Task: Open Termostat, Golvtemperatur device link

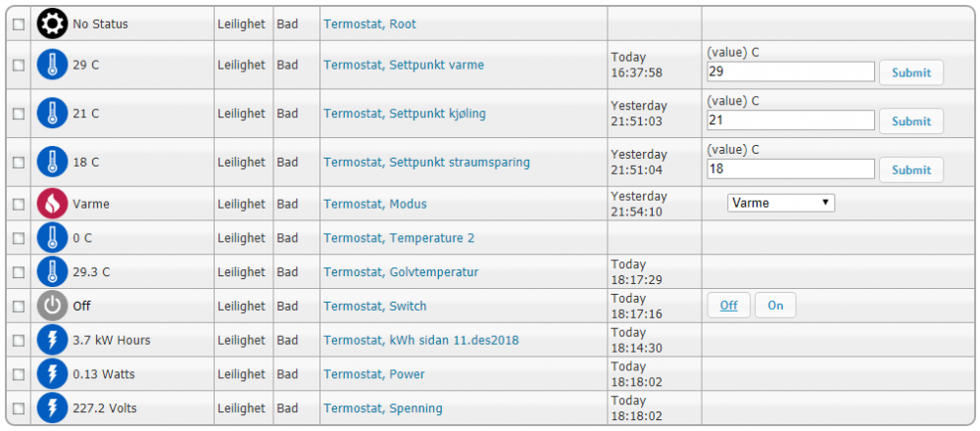Action: pos(401,272)
